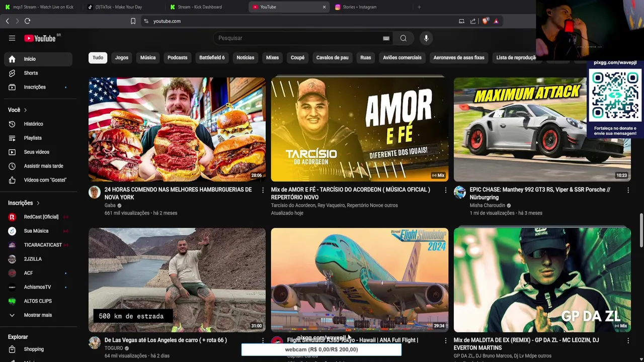Viewport: 644px width, 362px height.
Task: Select the Tudo filter chip
Action: 98,57
